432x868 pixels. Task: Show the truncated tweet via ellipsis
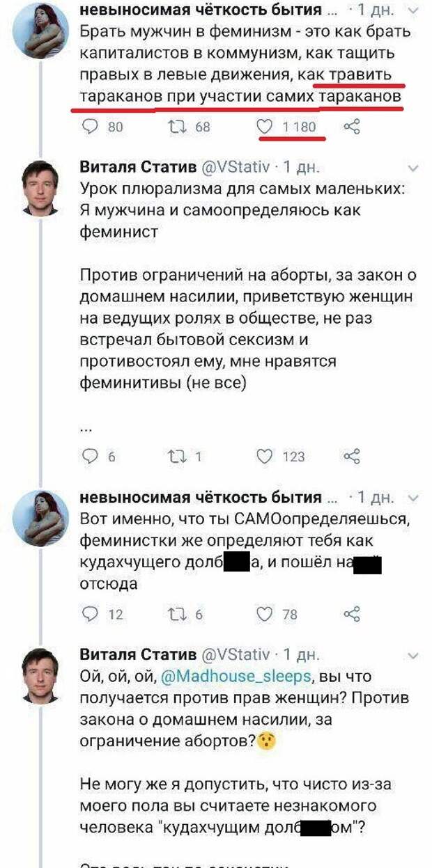tap(86, 429)
